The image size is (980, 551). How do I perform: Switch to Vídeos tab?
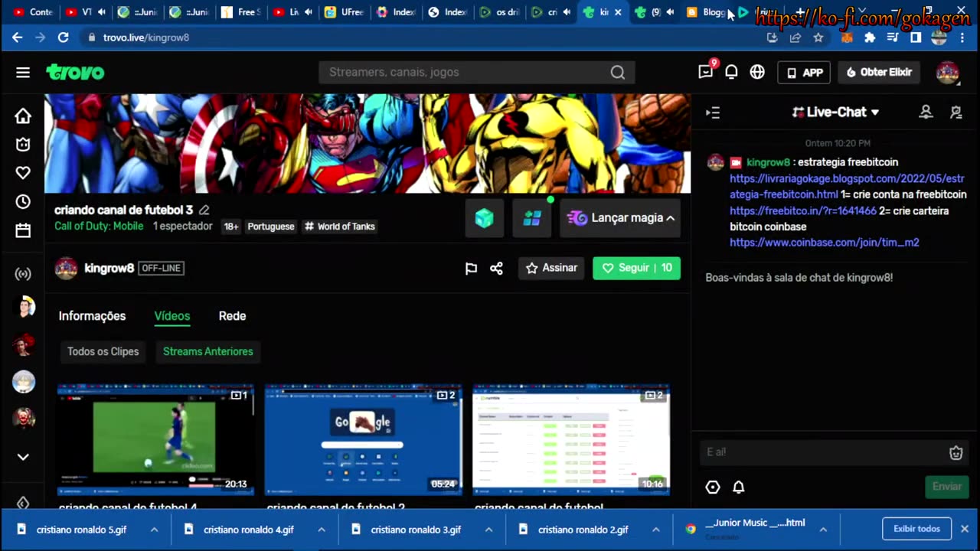point(172,316)
